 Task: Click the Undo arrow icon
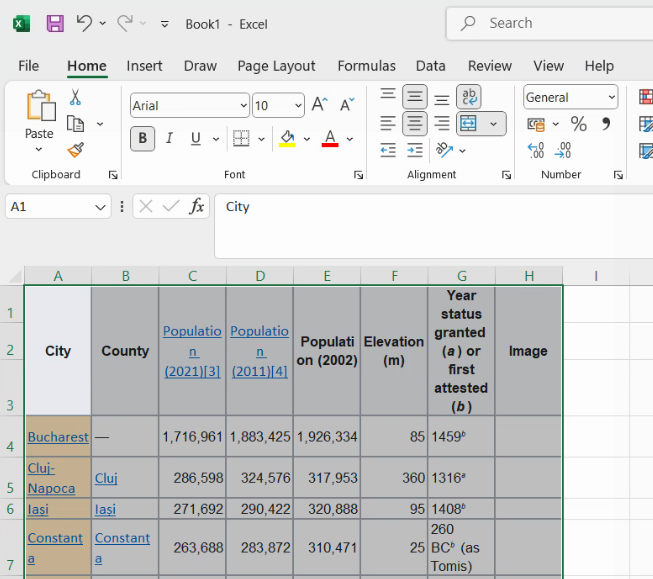[85, 23]
